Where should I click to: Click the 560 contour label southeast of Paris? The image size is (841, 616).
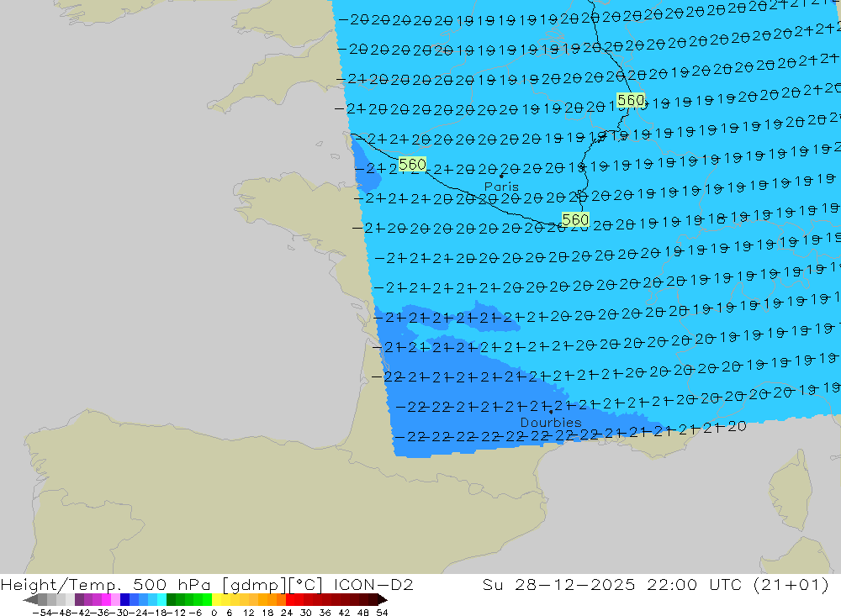[575, 219]
